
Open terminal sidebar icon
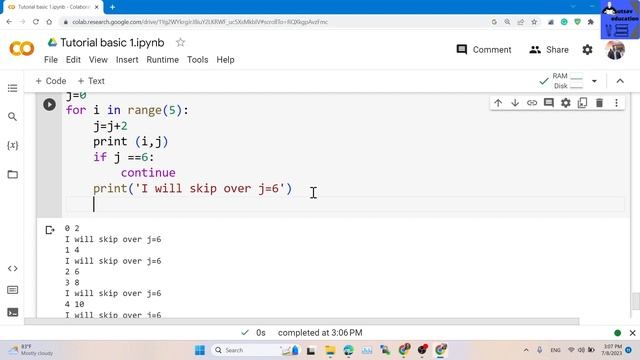pyautogui.click(x=13, y=312)
